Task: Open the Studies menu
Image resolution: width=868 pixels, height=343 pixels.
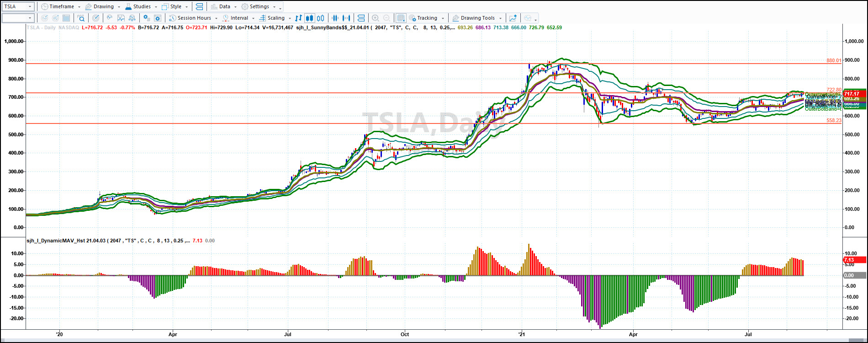Action: pos(141,6)
